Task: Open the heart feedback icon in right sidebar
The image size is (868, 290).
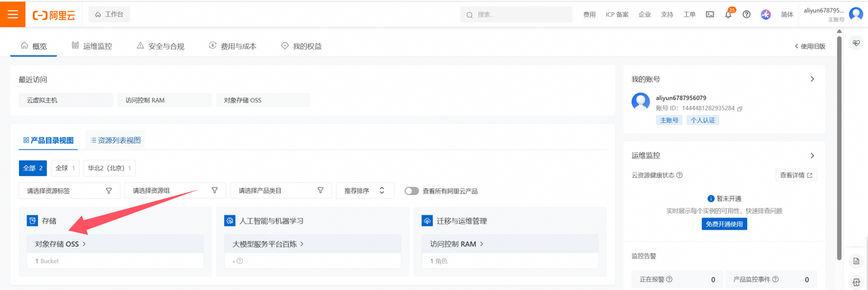Action: [x=856, y=43]
